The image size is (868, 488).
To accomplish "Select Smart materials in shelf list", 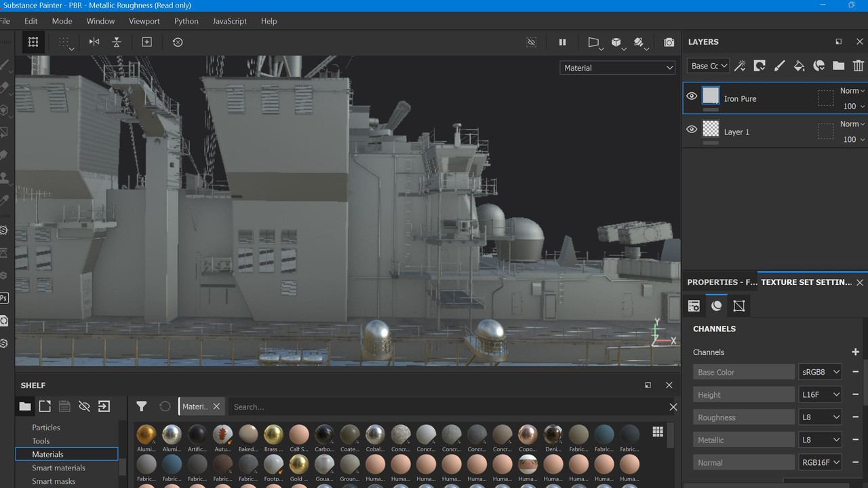I will click(59, 468).
